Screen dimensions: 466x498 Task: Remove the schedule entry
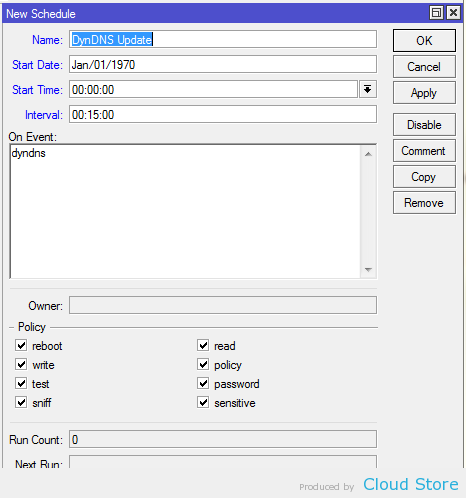(424, 203)
